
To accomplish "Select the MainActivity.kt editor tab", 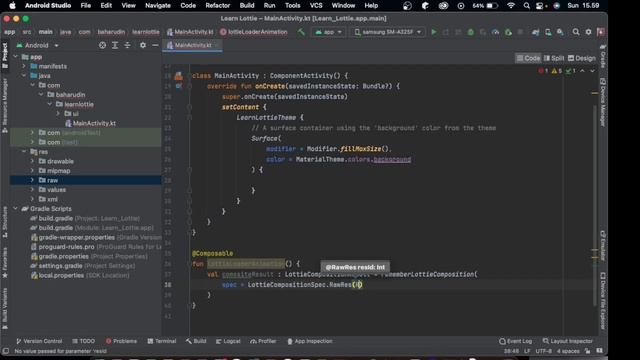I will click(192, 45).
